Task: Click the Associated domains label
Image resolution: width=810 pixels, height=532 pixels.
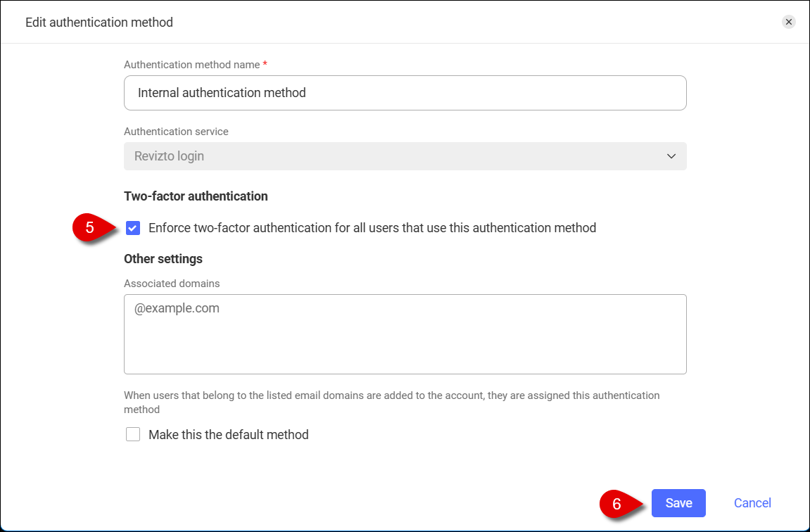Action: (x=172, y=284)
